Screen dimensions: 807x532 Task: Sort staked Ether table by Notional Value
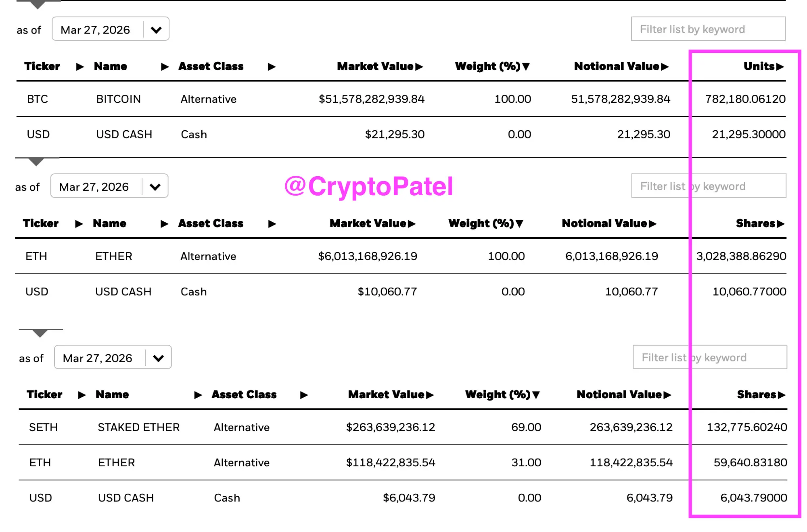pos(623,394)
